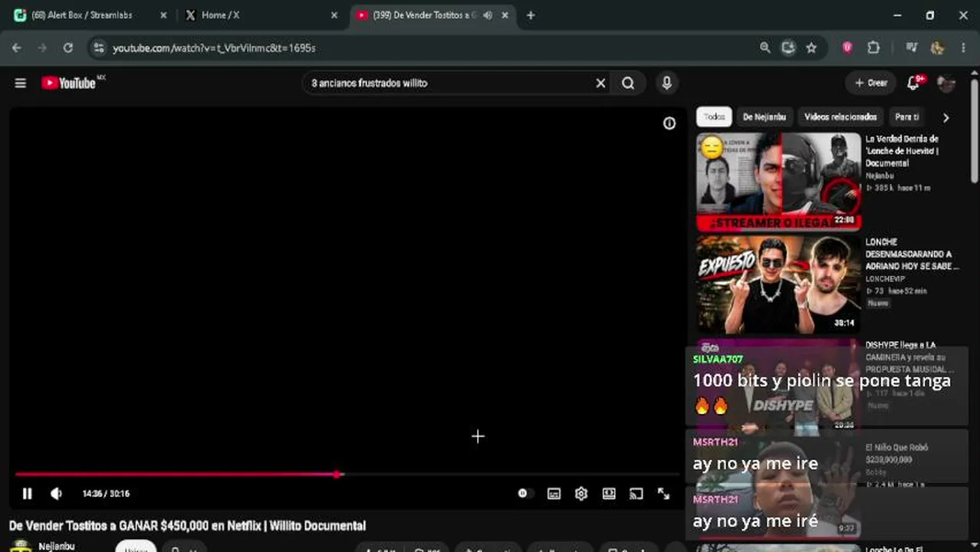Open the Expuesto Lonche video thumbnail
The image size is (980, 552).
coord(778,284)
